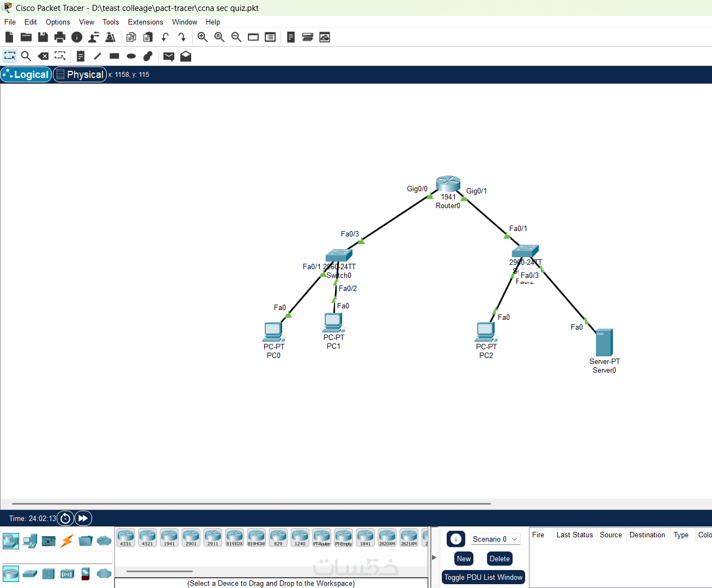Pick the 4331 router from device list
The width and height of the screenshot is (712, 588).
126,537
